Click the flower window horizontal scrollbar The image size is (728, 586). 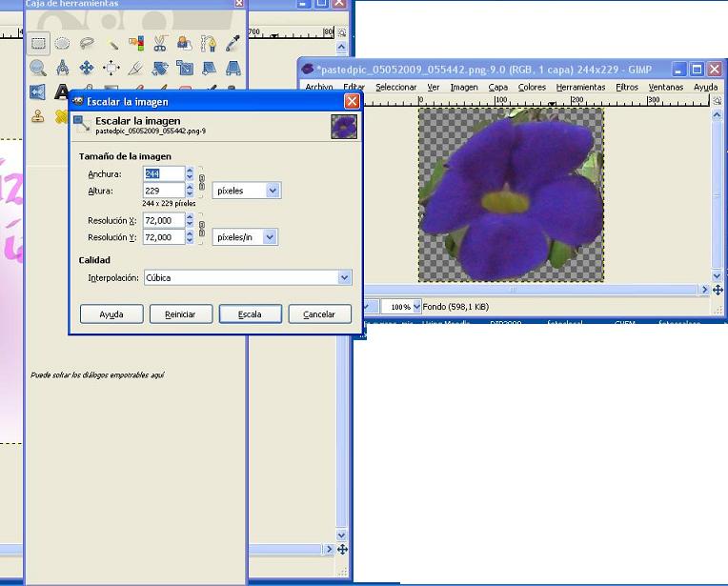pos(532,290)
